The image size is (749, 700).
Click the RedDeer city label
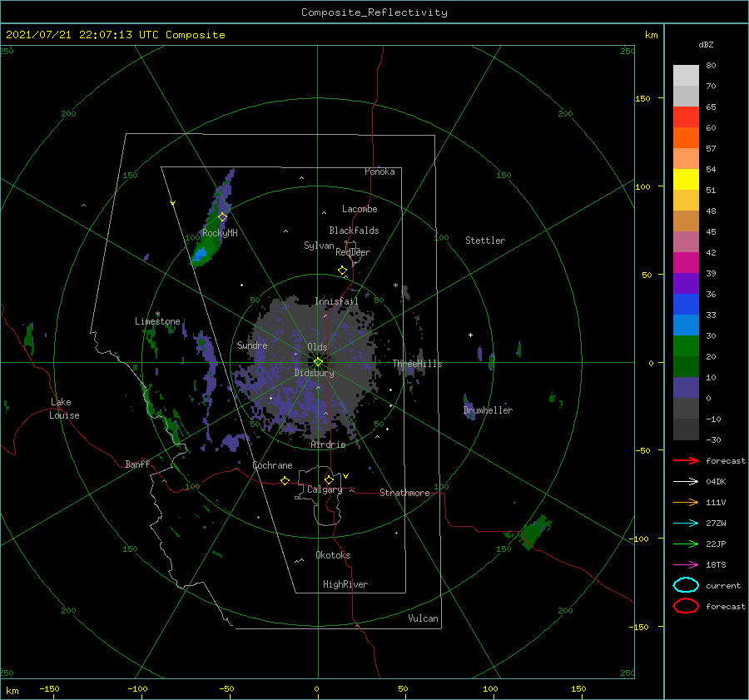353,252
